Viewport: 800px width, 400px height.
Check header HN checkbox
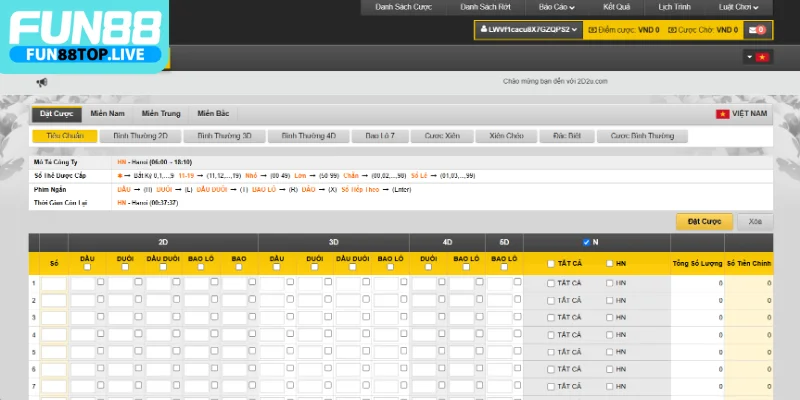(x=609, y=264)
